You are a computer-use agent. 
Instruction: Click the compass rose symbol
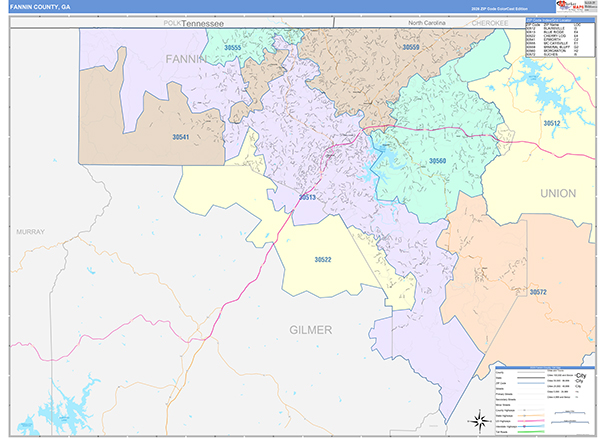click(479, 421)
